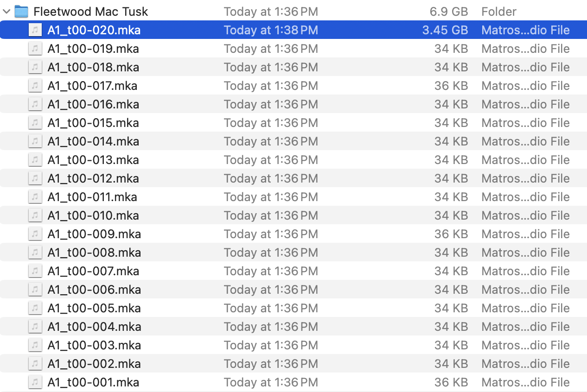This screenshot has width=587, height=392.
Task: Click the modified date of A1_t00-002.mka
Action: pyautogui.click(x=271, y=364)
